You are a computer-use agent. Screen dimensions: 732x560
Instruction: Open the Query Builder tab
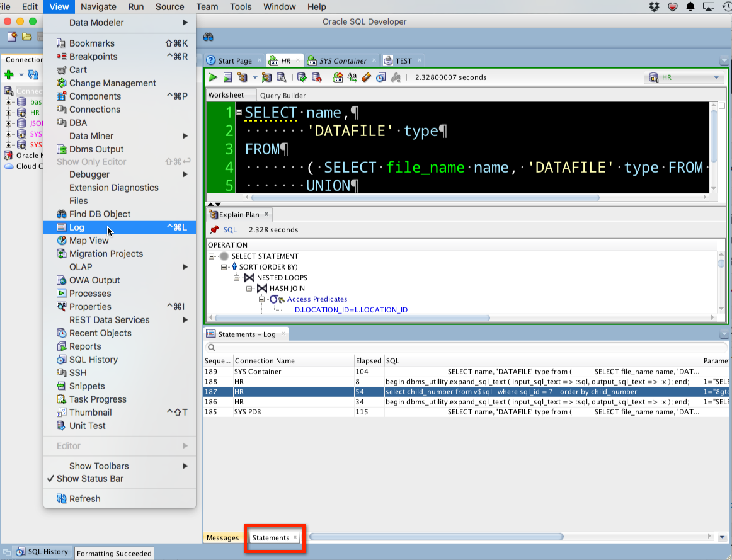(x=282, y=95)
